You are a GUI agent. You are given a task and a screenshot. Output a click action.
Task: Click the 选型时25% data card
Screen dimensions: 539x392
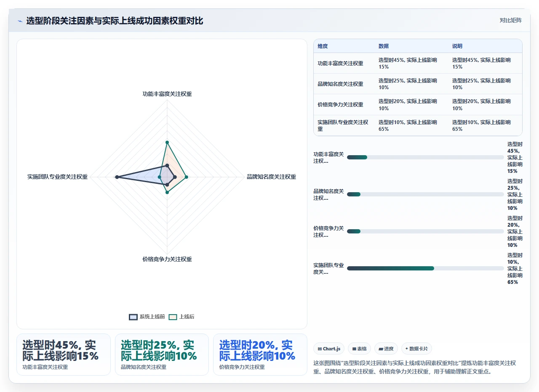tap(162, 354)
